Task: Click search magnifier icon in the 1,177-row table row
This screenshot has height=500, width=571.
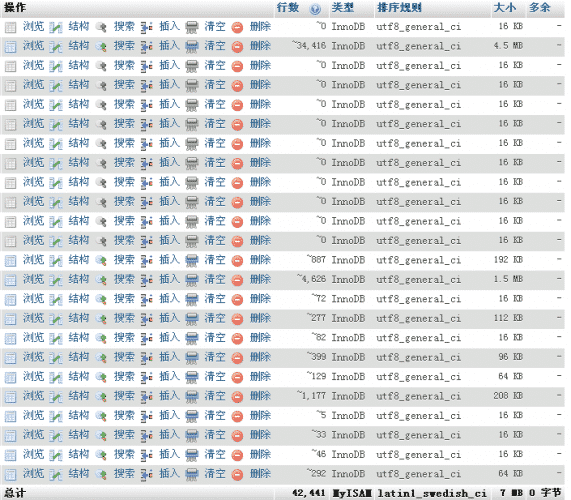Action: pyautogui.click(x=101, y=397)
